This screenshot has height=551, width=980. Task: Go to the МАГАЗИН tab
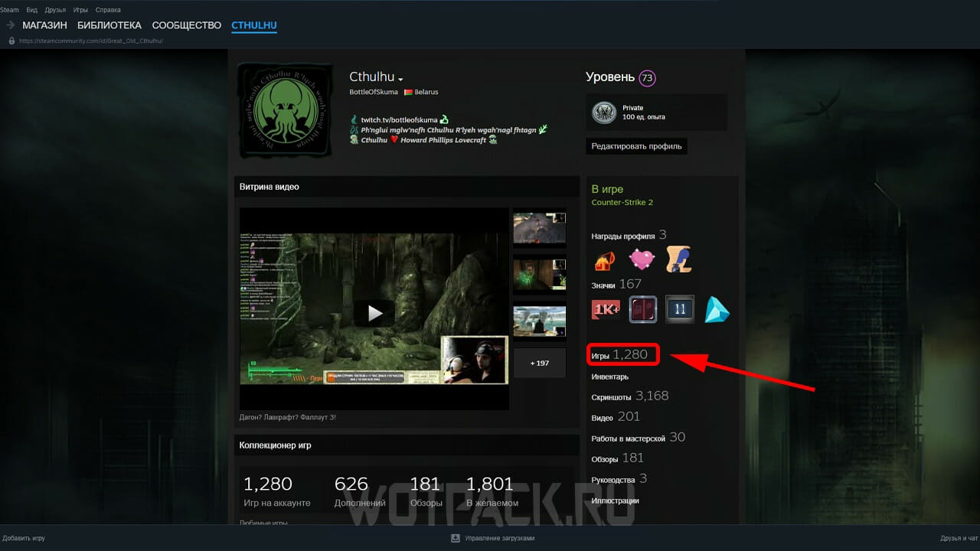pyautogui.click(x=44, y=25)
